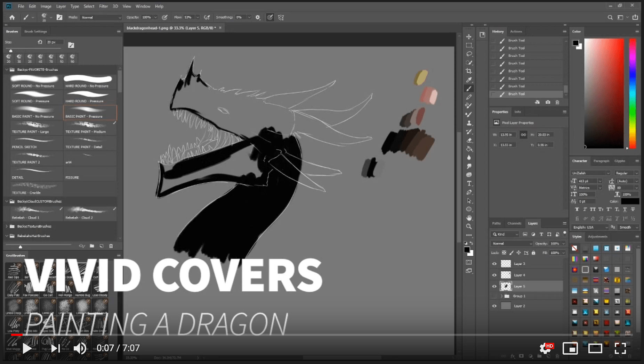This screenshot has height=364, width=644.
Task: Select the Blur tool droplet icon
Action: click(469, 158)
